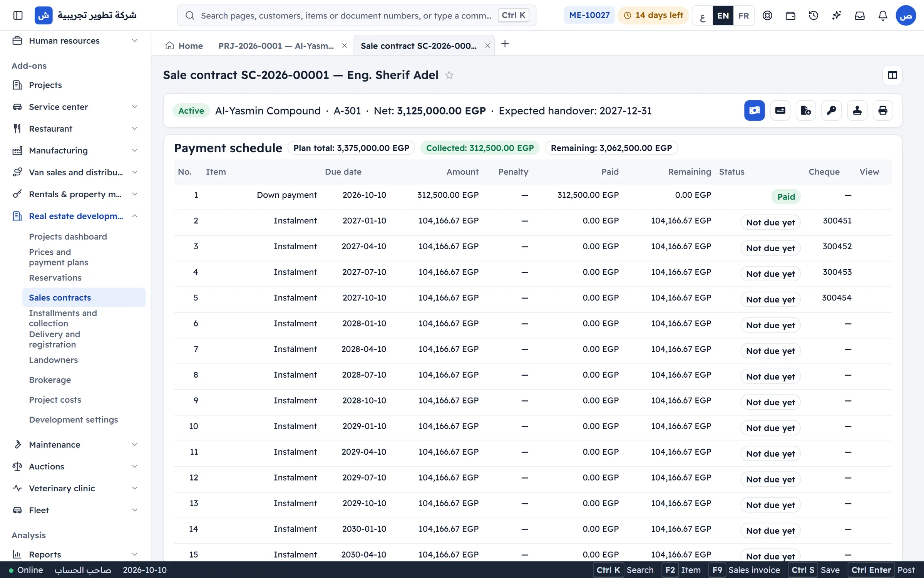The height and width of the screenshot is (578, 924).
Task: Open the notifications bell
Action: coord(883,15)
